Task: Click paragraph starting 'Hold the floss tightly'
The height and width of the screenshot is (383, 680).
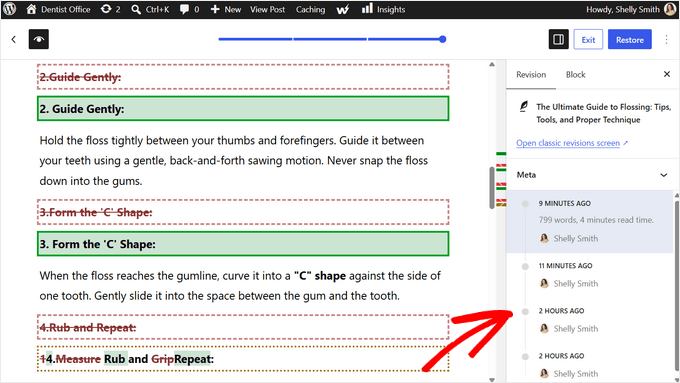Action: [x=234, y=160]
